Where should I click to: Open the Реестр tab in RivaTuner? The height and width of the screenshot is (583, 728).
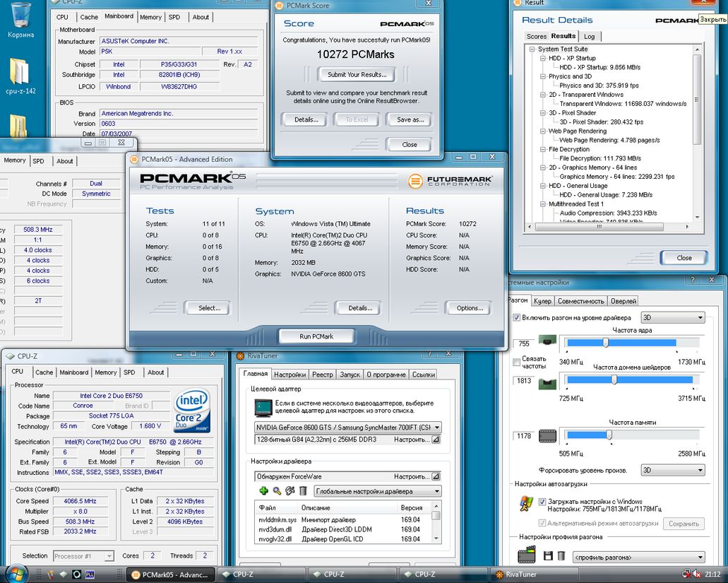(x=322, y=375)
